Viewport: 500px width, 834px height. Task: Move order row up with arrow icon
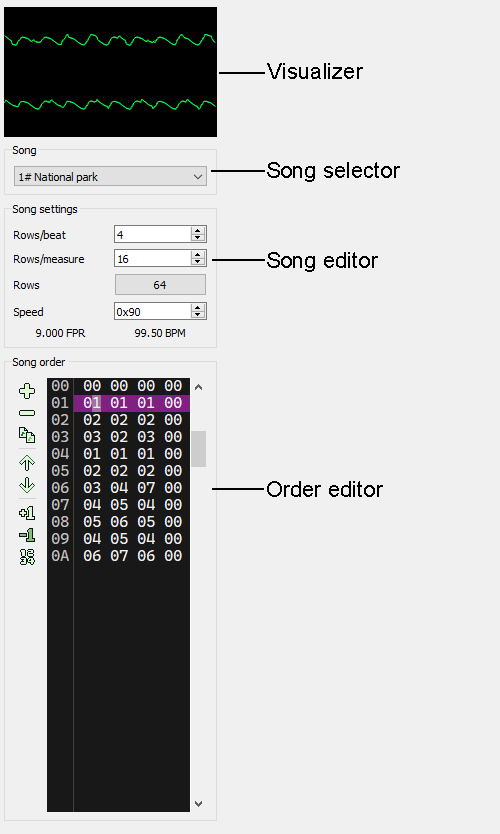[x=27, y=463]
